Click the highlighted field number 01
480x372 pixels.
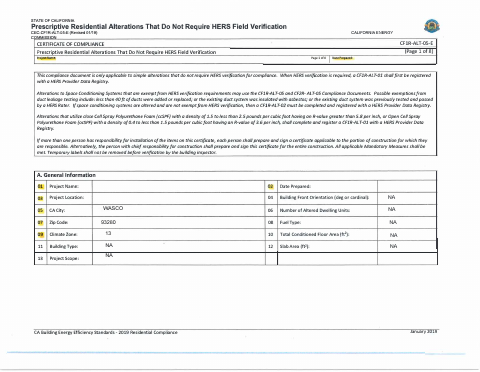(40, 186)
